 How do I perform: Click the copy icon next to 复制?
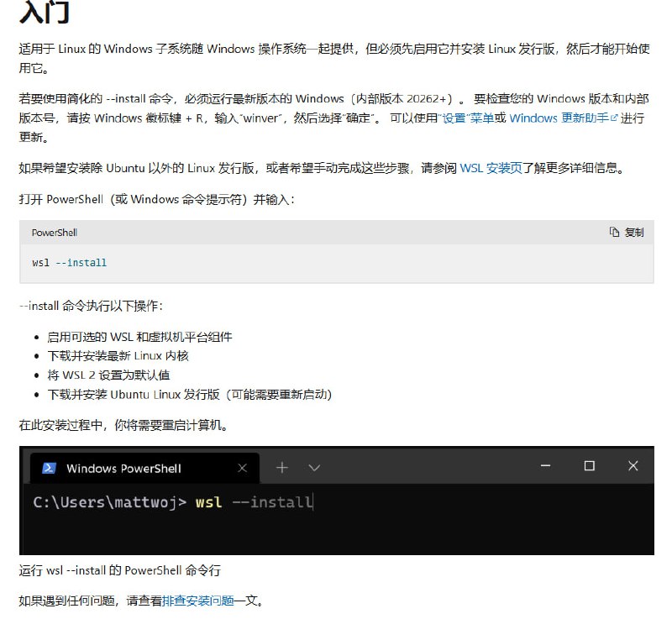(x=614, y=231)
